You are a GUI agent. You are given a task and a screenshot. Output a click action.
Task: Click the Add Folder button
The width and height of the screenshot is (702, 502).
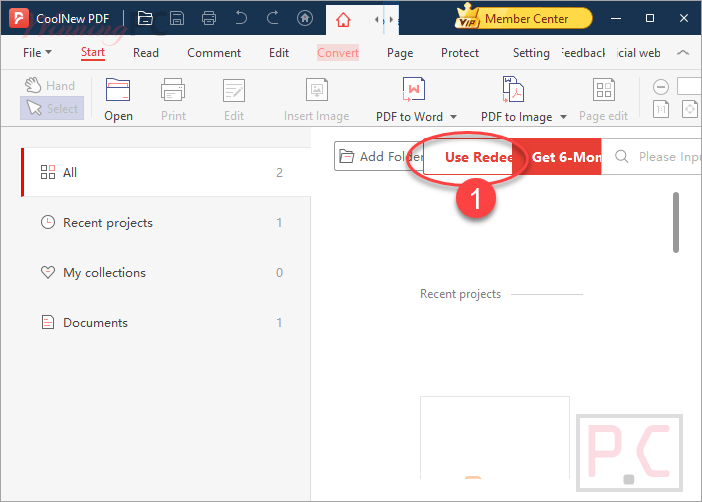click(379, 156)
